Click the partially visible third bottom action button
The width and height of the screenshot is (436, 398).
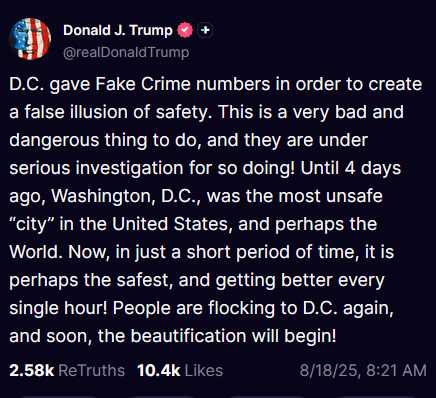[268, 396]
